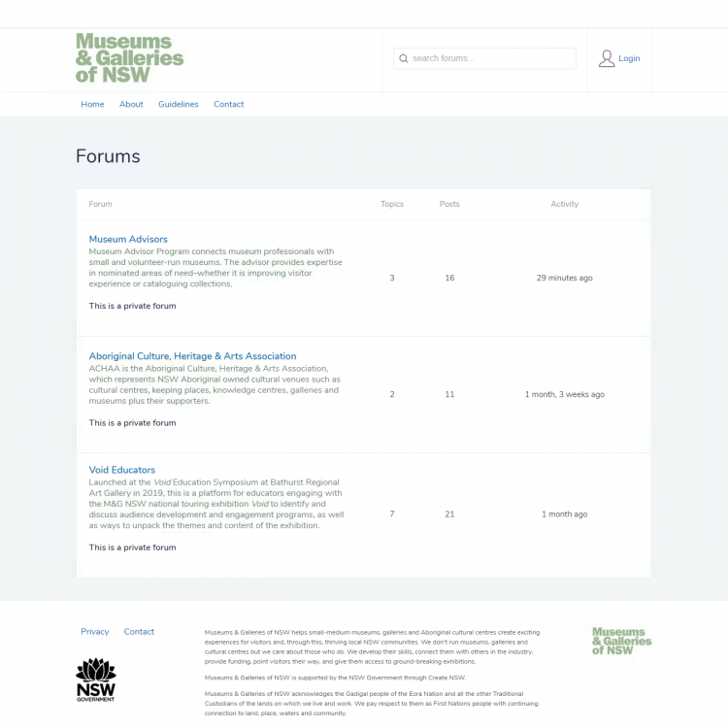Click the footer Museums & Galleries logo

click(621, 641)
